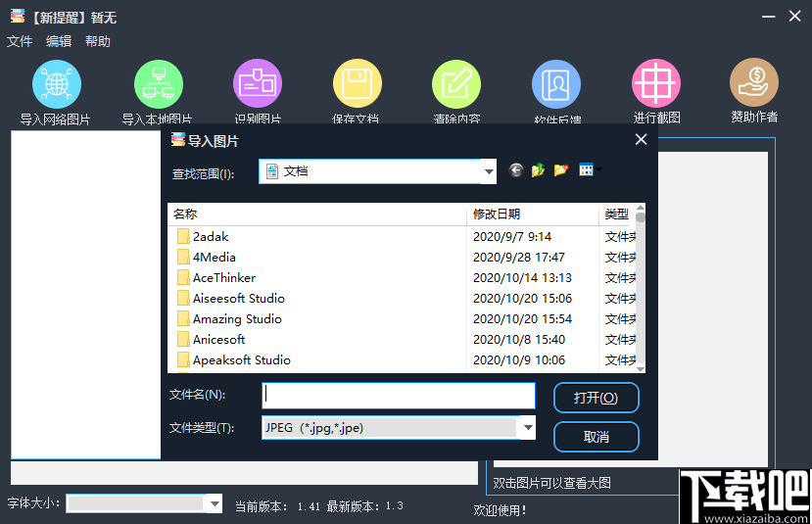Select the 2adak folder icon
This screenshot has height=524, width=812.
(183, 237)
